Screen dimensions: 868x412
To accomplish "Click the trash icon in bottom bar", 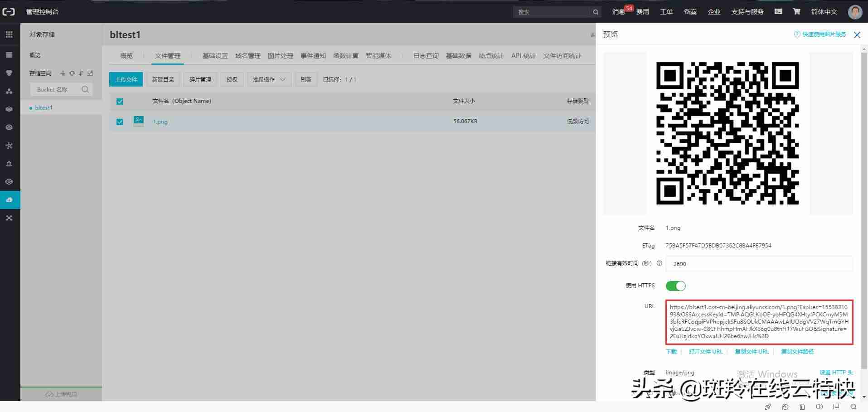I will click(x=802, y=407).
